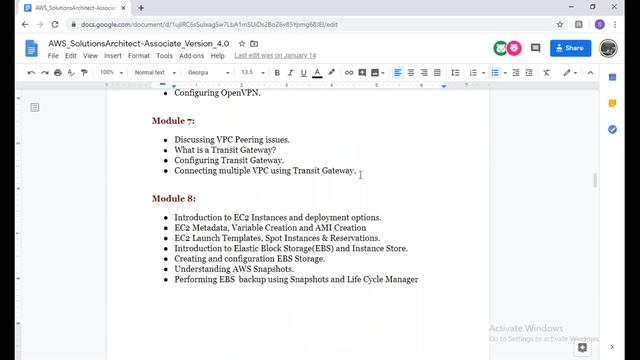This screenshot has height=360, width=640.
Task: Move document using folder icon
Action: pos(254,44)
